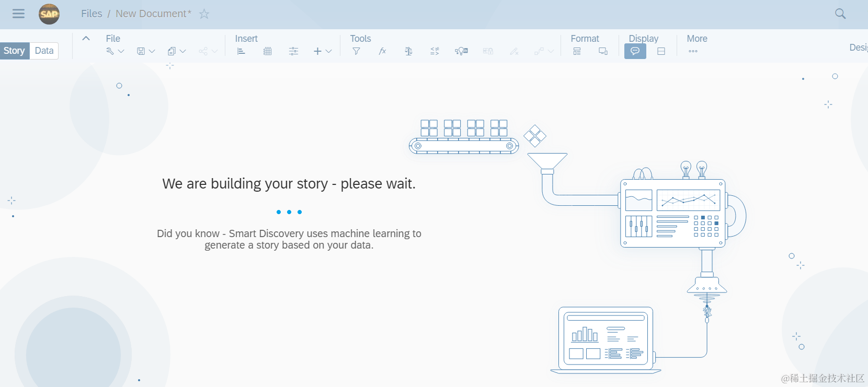Toggle the split panel display icon

(661, 51)
